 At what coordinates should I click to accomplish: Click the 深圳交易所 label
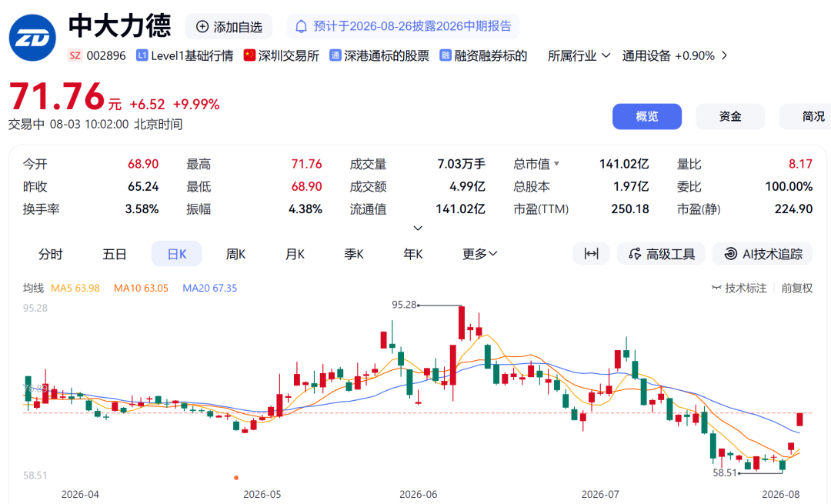point(289,55)
